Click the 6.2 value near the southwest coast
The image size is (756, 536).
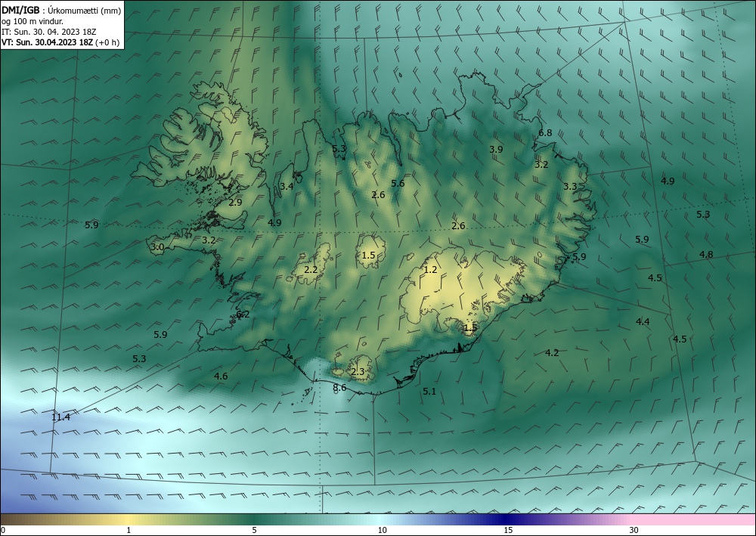pos(243,314)
